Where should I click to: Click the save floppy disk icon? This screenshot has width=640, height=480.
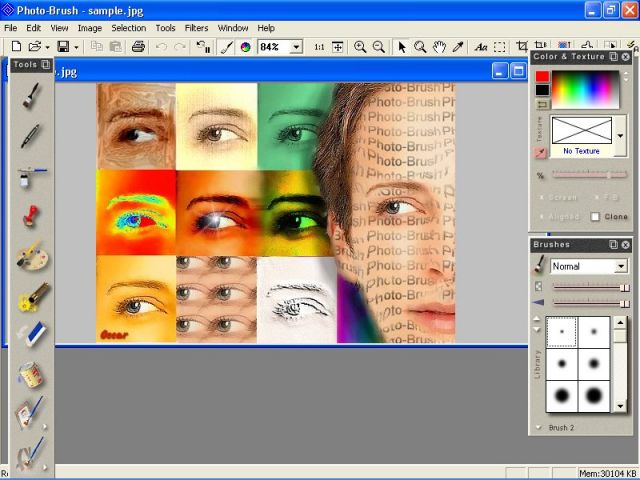coord(63,47)
